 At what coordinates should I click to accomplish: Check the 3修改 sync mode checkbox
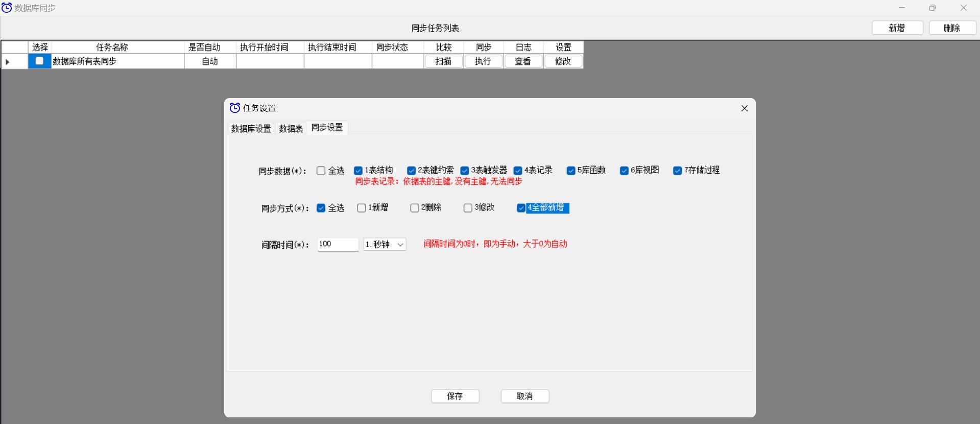[x=468, y=208]
